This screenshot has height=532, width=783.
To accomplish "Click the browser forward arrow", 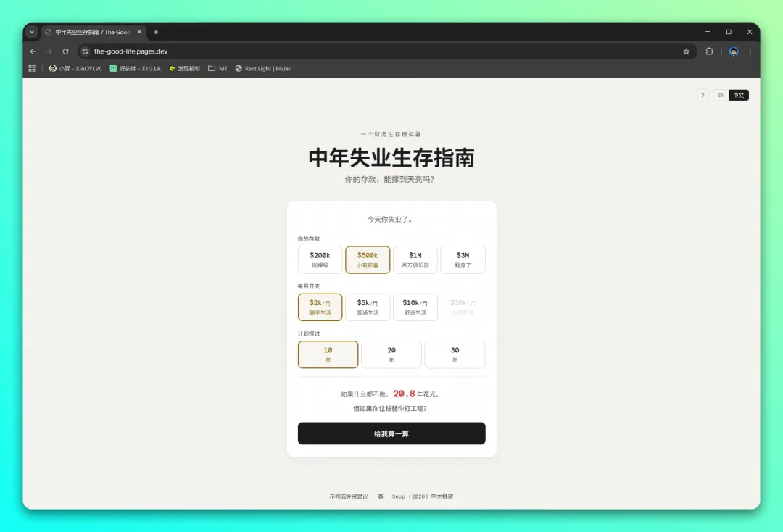I will pos(49,51).
